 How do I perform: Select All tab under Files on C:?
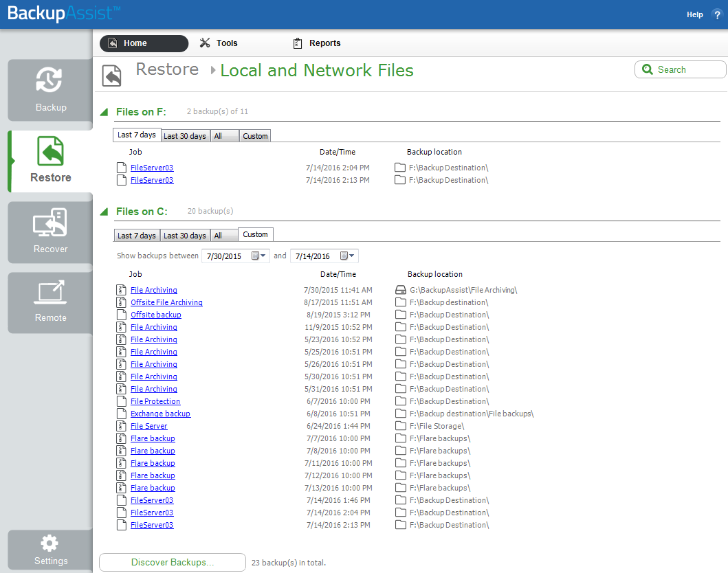click(x=224, y=236)
